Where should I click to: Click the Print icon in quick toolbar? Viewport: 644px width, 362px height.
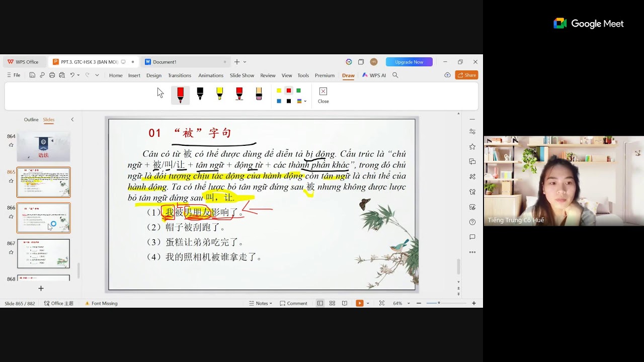tap(52, 75)
